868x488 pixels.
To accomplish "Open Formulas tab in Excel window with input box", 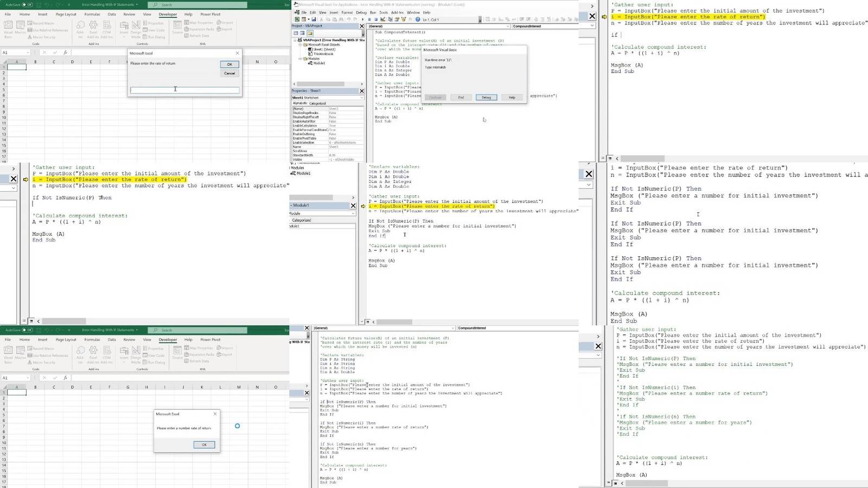I will click(92, 14).
